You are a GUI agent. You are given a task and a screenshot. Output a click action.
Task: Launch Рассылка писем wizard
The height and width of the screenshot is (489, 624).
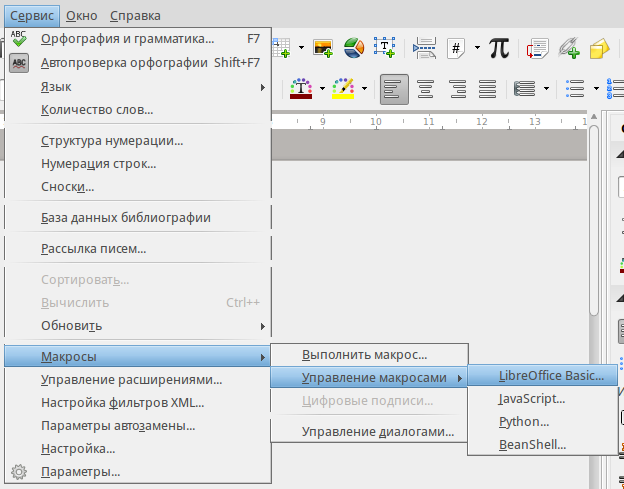point(138,249)
